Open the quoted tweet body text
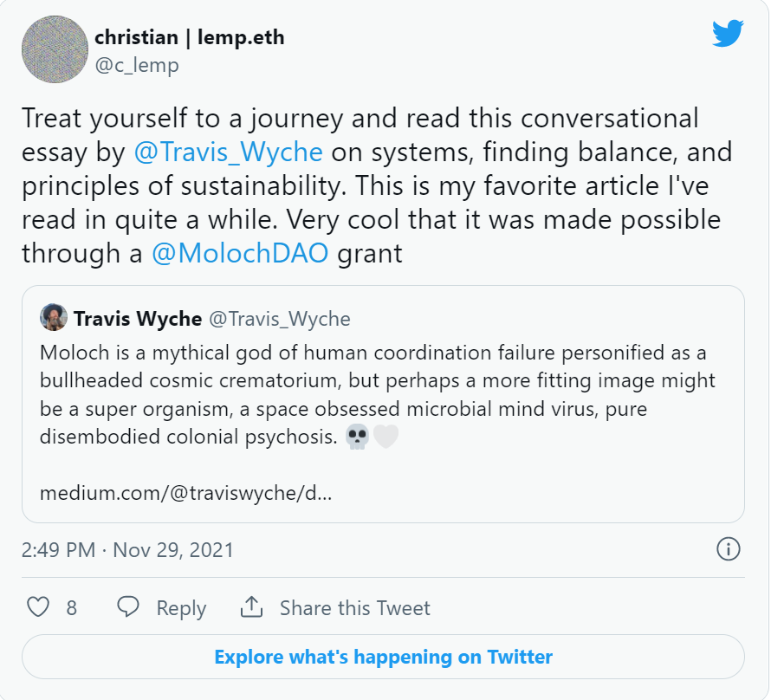This screenshot has height=700, width=771. [x=377, y=395]
